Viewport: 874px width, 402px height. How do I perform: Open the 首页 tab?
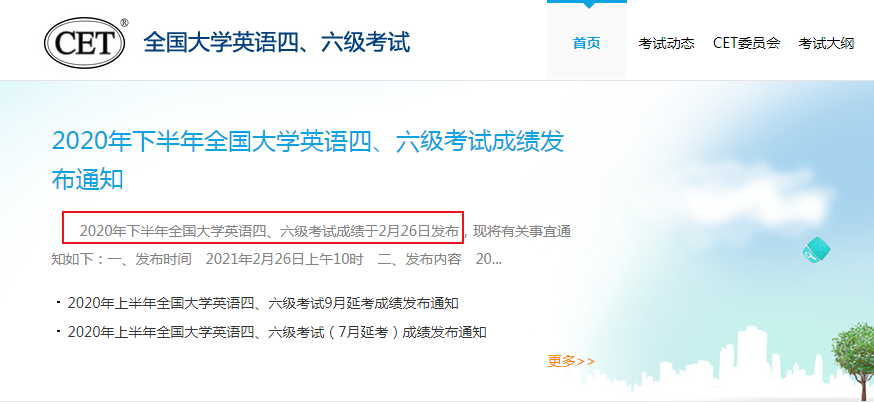(x=587, y=43)
